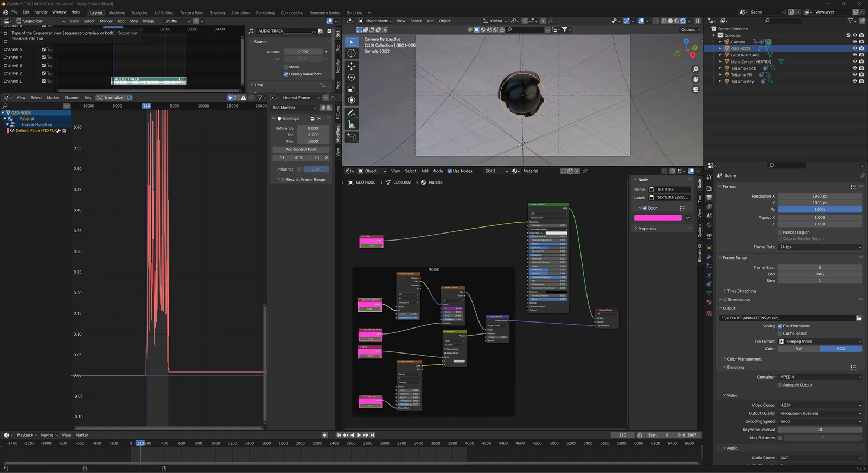Open the Video Codec H.264 dropdown

click(819, 405)
